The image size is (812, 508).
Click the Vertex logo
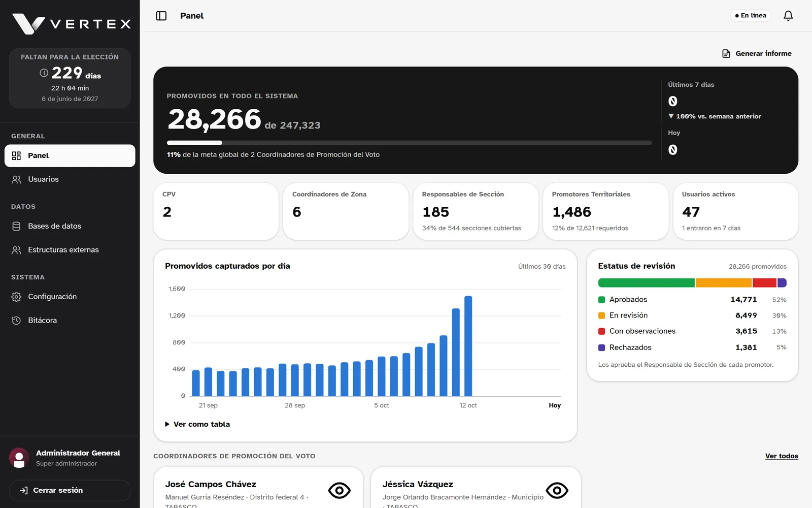(71, 24)
